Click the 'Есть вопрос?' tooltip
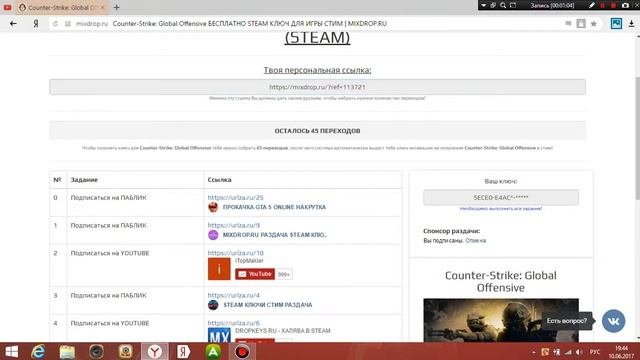This screenshot has width=640, height=360. [x=567, y=321]
